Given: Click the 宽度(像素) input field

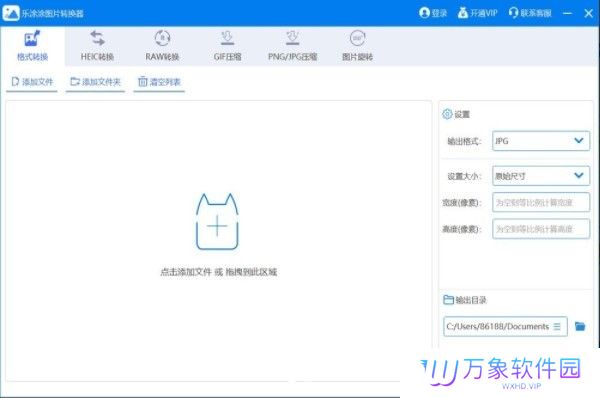Looking at the screenshot, I should click(x=541, y=202).
